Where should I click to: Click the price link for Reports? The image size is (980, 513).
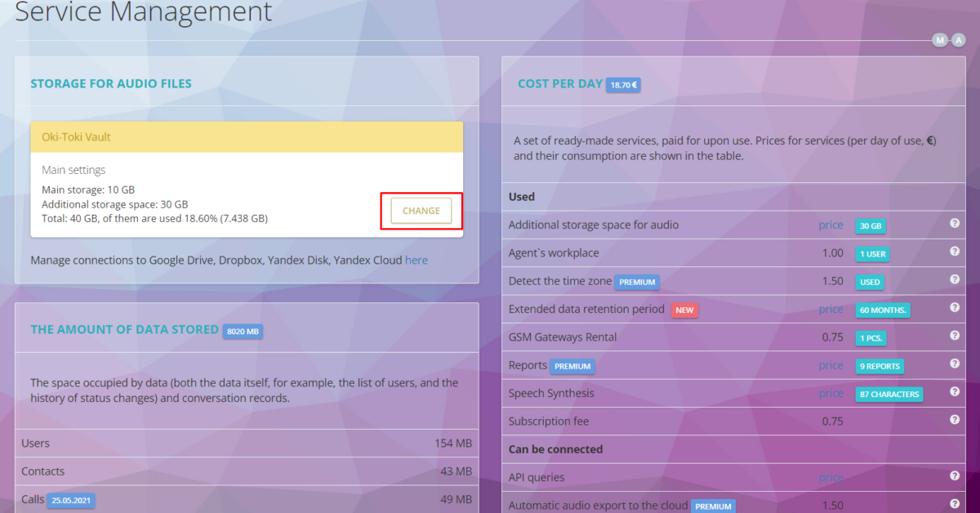(831, 365)
